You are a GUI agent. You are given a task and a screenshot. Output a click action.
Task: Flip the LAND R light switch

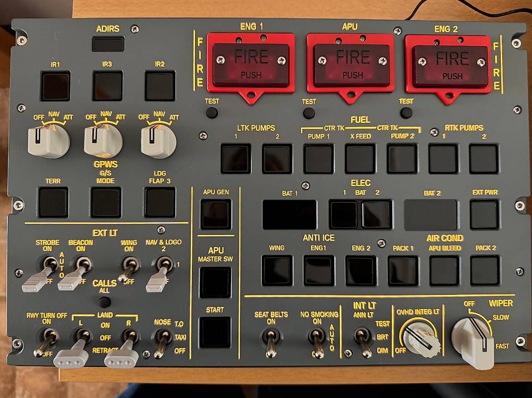coord(124,349)
